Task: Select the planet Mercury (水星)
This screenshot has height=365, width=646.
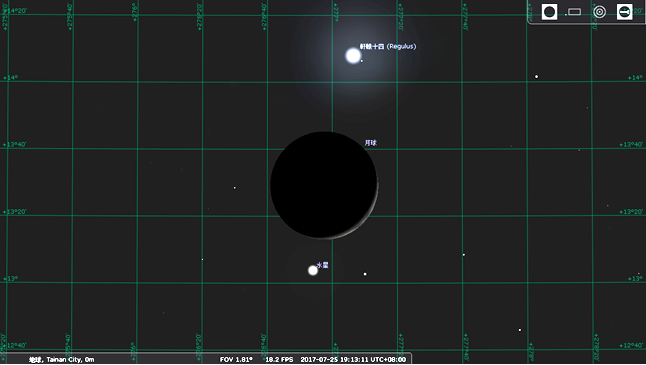Action: pyautogui.click(x=313, y=270)
